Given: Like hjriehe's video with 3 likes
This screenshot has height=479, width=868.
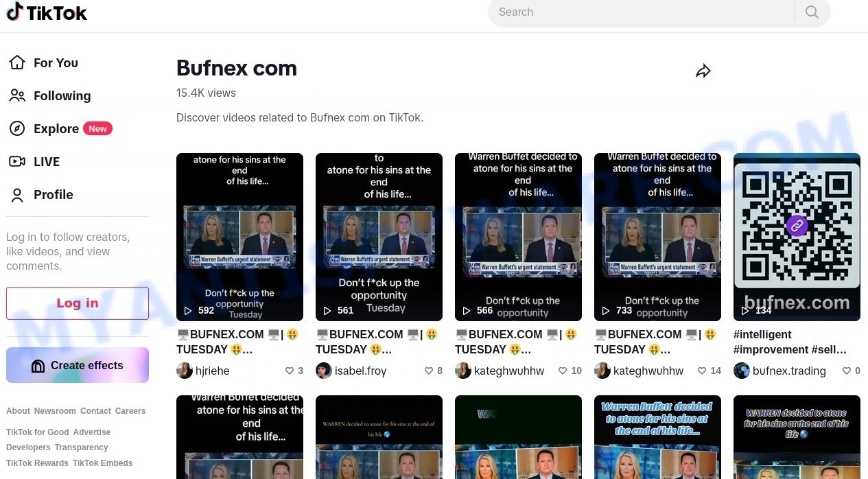Looking at the screenshot, I should click(290, 371).
